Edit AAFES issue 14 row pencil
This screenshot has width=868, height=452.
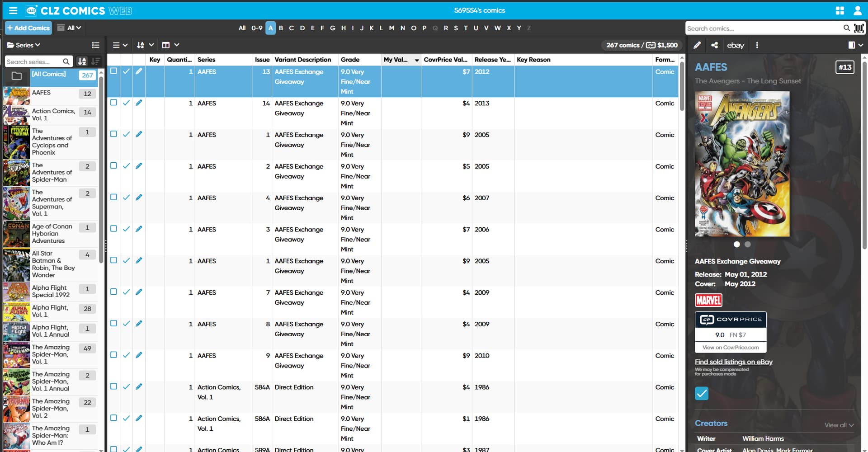pos(139,103)
